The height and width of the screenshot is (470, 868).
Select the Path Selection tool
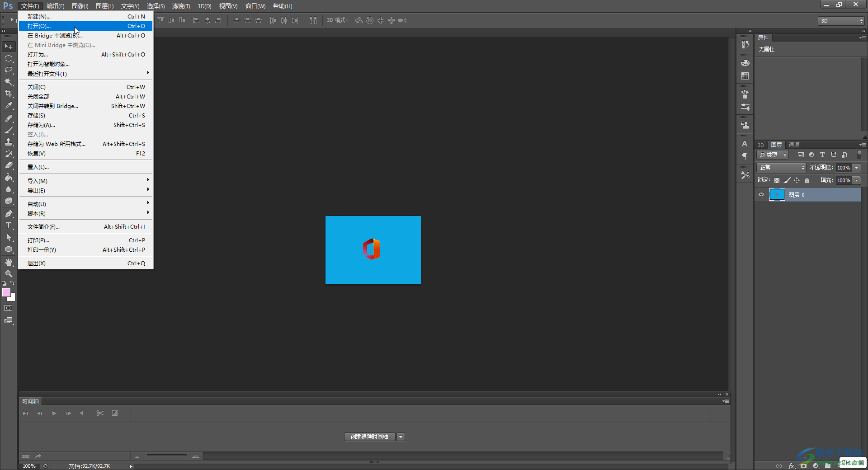point(9,237)
